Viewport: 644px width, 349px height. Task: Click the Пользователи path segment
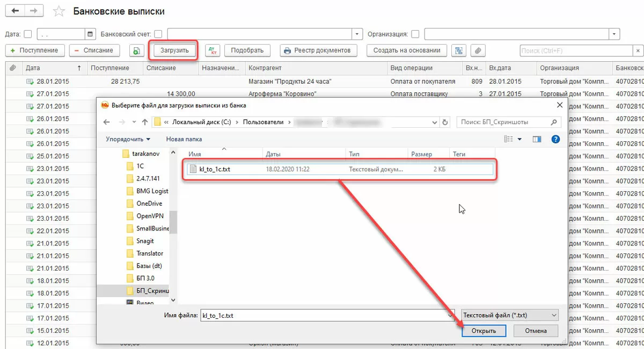263,122
